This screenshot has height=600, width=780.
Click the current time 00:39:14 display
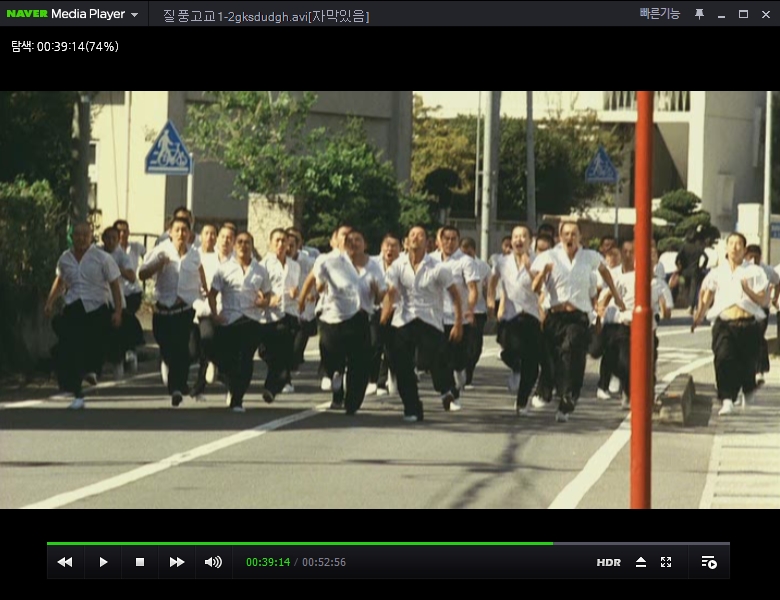point(268,562)
